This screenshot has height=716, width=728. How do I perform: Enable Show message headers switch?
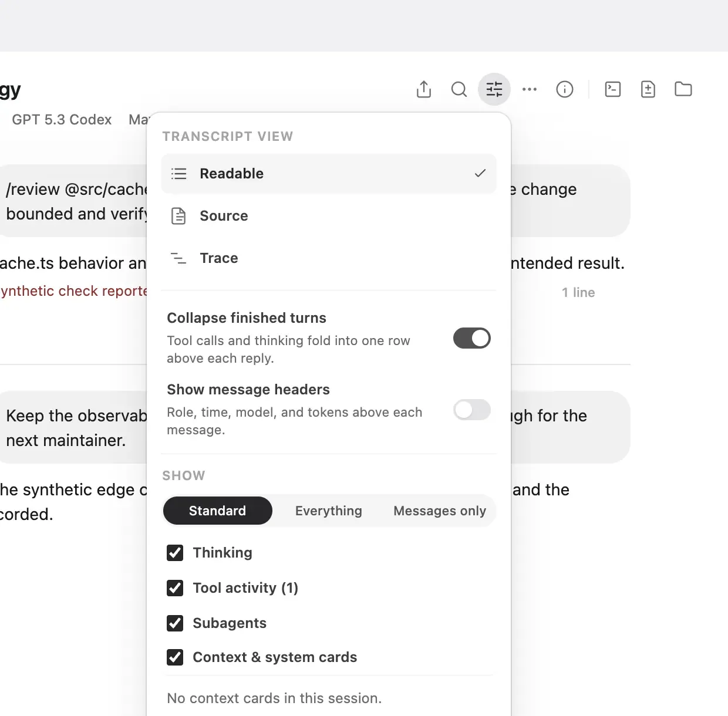click(x=472, y=410)
